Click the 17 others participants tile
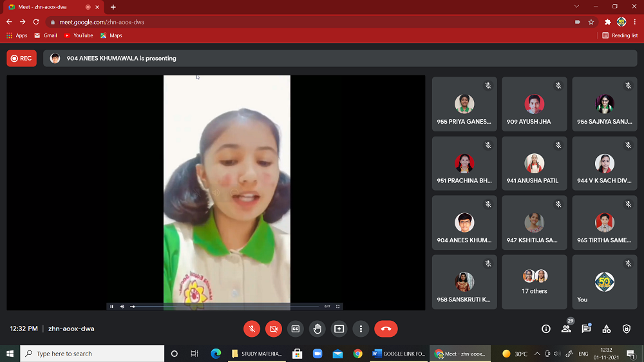 pos(534,281)
